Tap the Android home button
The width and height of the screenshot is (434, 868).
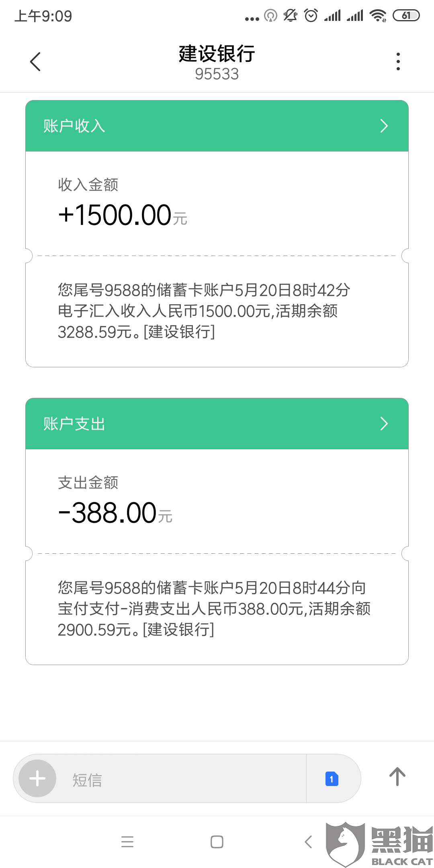[x=217, y=841]
